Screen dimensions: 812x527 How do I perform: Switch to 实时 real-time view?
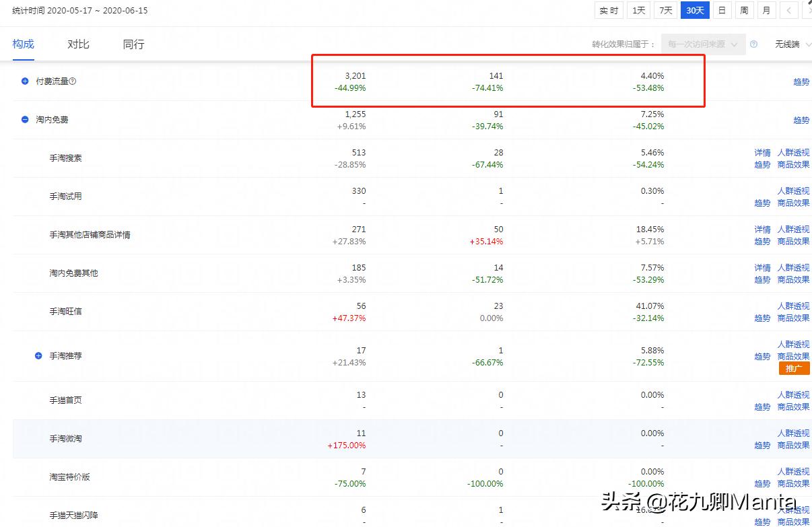(x=608, y=10)
